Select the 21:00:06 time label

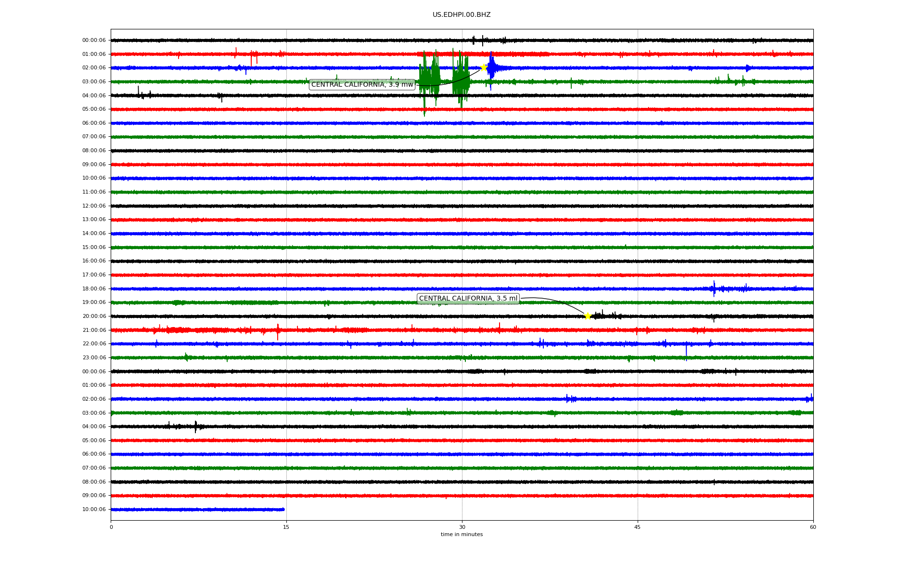pyautogui.click(x=94, y=330)
